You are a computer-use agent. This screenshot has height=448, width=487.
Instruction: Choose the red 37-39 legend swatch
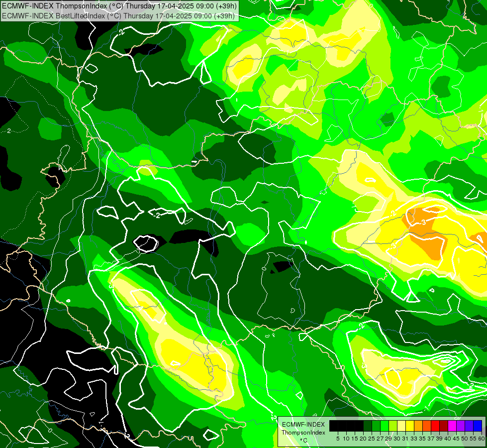435,426
